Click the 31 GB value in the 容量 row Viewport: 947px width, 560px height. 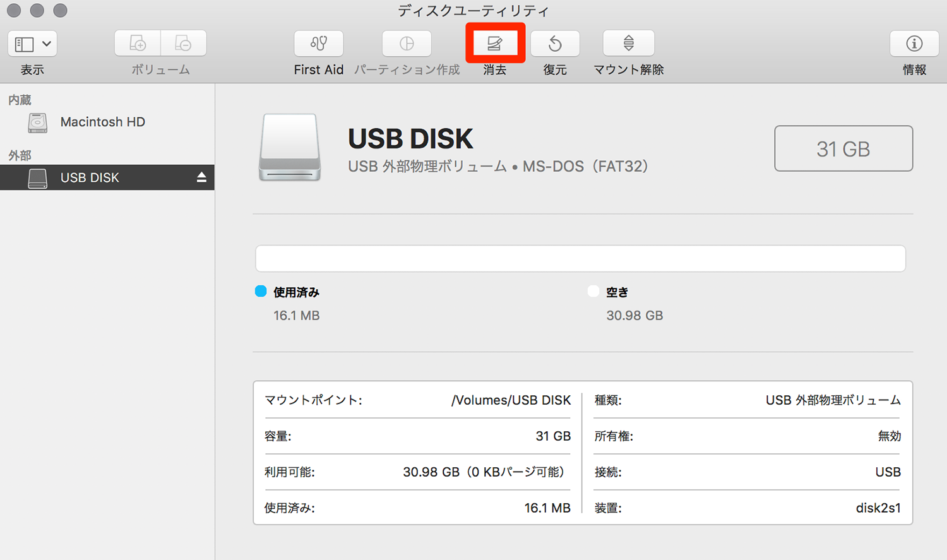pos(553,436)
